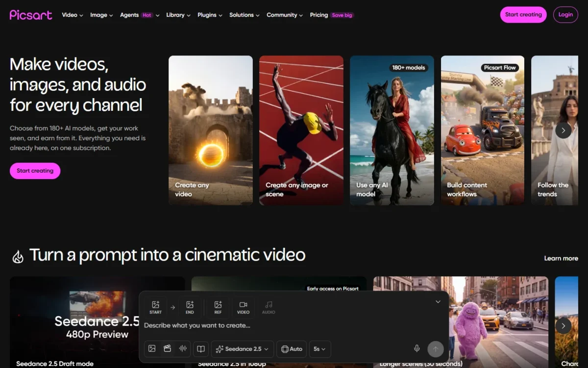Expand the Image menu
This screenshot has width=588, height=368.
click(102, 15)
